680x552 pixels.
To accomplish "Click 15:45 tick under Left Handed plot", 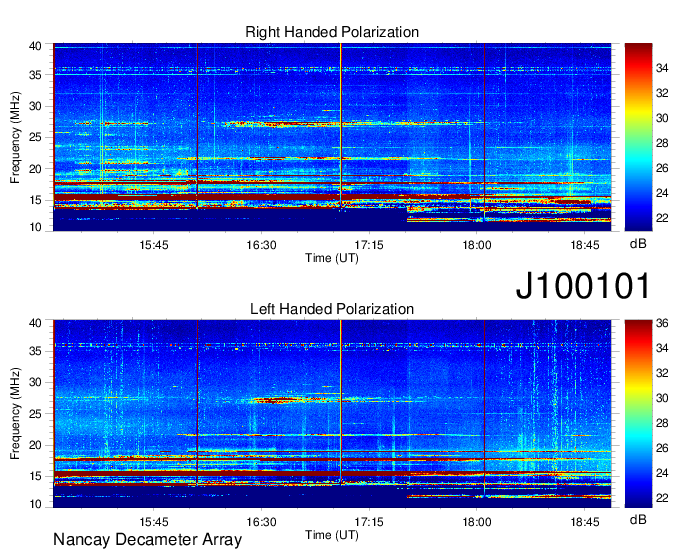I will click(154, 522).
